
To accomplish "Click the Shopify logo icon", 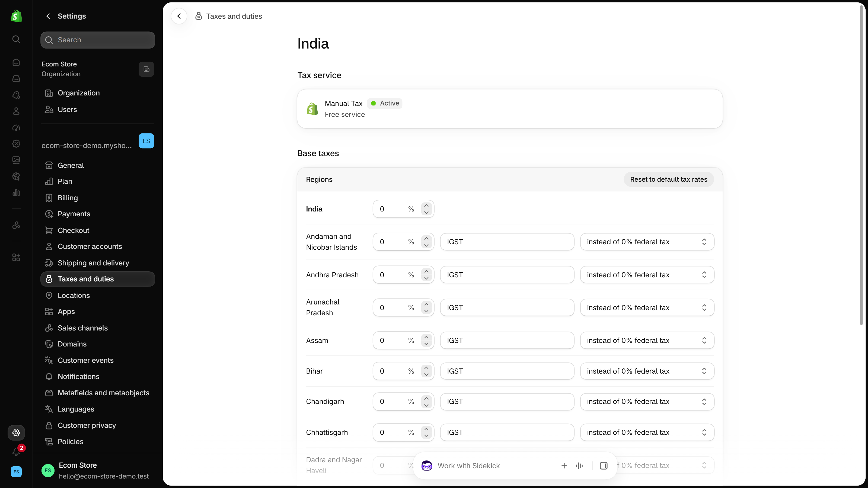I will click(x=16, y=16).
